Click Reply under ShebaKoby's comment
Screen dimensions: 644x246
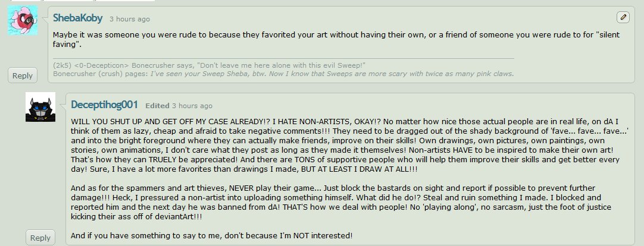[23, 75]
